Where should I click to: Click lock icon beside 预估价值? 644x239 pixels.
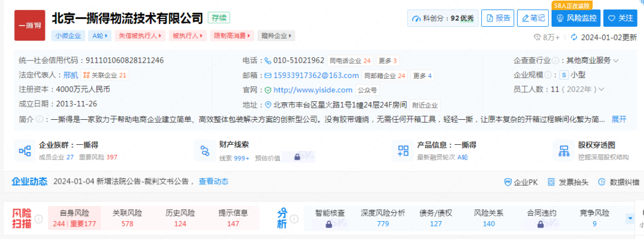pyautogui.click(x=296, y=157)
